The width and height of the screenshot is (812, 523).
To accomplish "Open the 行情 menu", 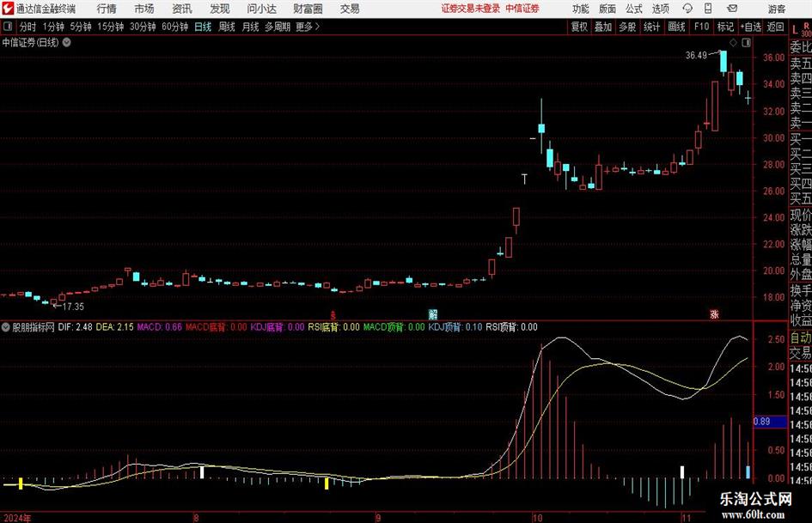I will point(107,9).
